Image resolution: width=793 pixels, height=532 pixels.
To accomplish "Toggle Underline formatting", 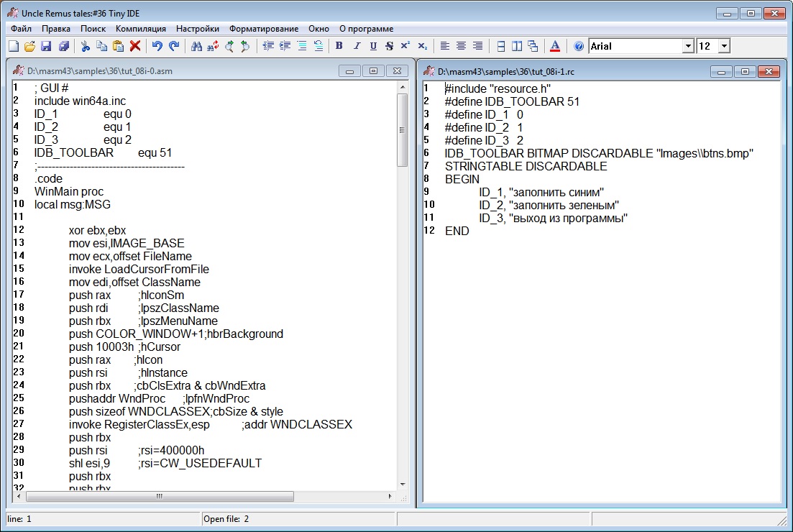I will click(x=372, y=46).
